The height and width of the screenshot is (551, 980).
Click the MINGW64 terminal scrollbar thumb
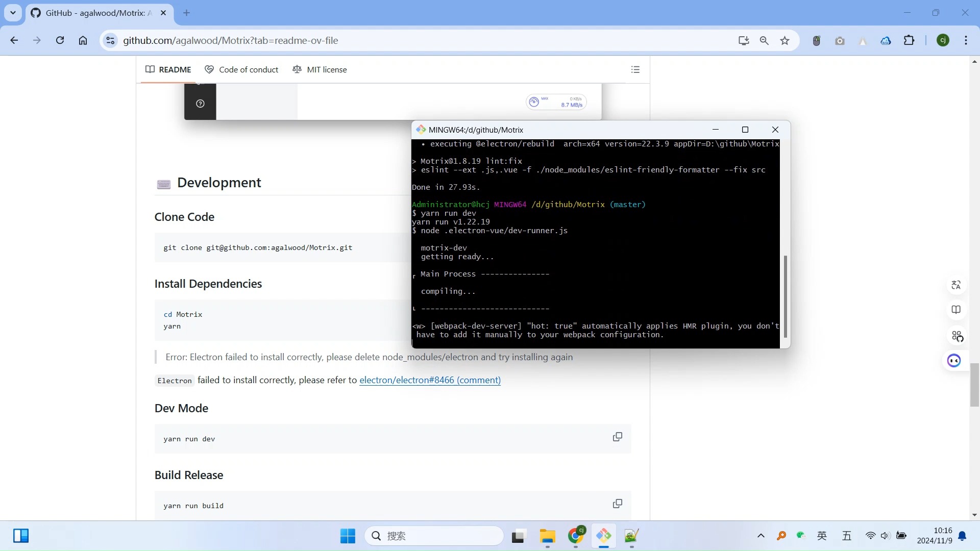click(x=786, y=296)
